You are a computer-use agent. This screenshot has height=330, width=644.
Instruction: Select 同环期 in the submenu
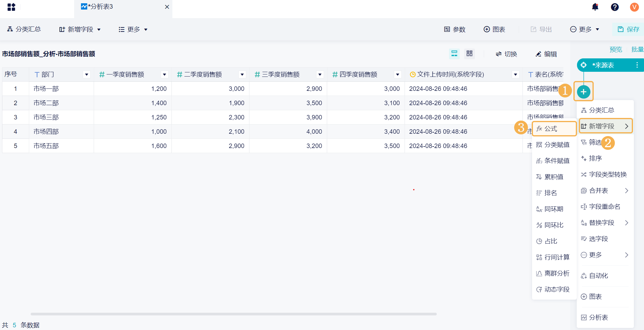tap(554, 209)
